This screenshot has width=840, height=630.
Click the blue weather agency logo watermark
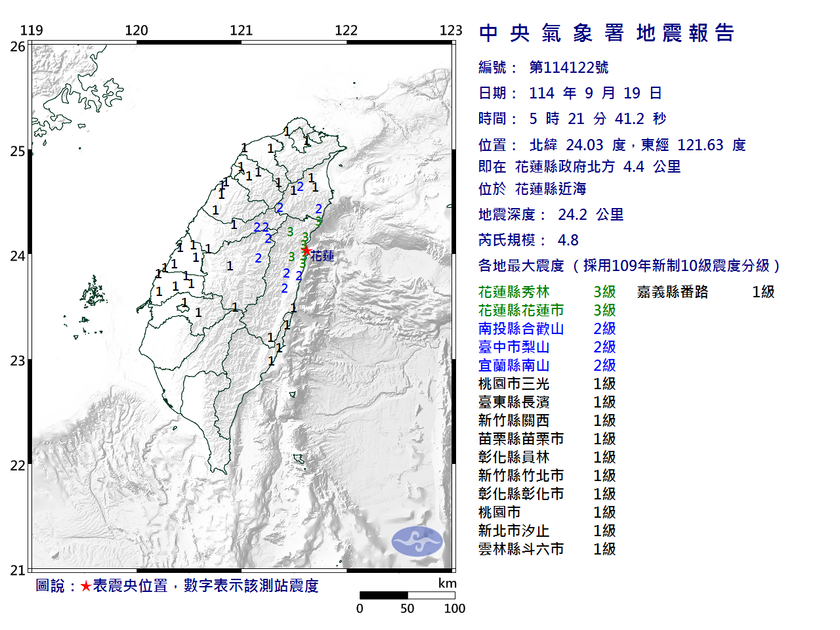[x=417, y=541]
